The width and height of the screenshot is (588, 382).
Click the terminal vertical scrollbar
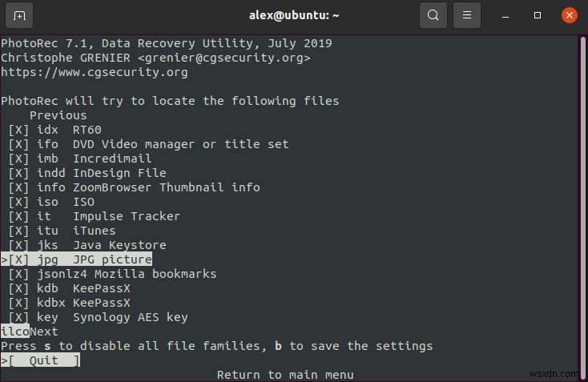[x=582, y=200]
